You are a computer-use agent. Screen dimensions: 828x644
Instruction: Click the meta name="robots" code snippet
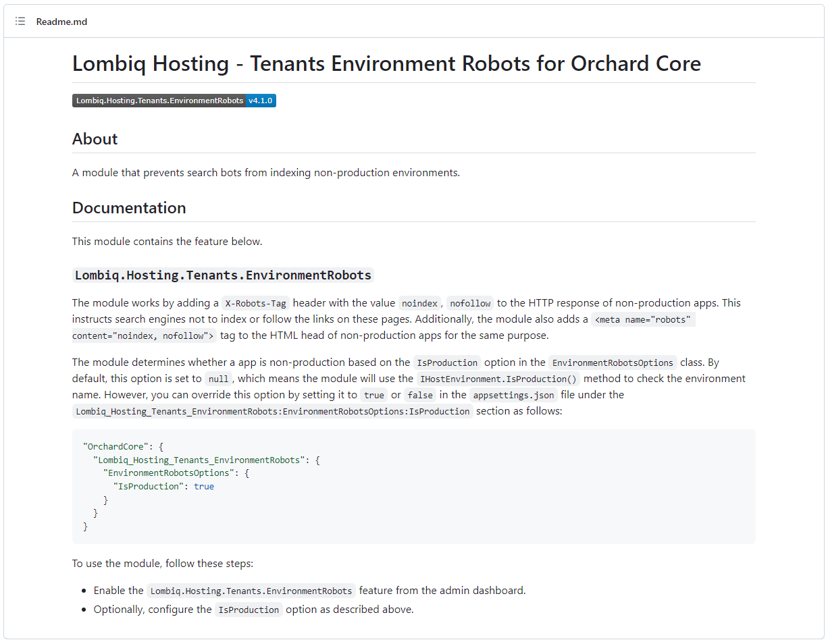(x=643, y=319)
